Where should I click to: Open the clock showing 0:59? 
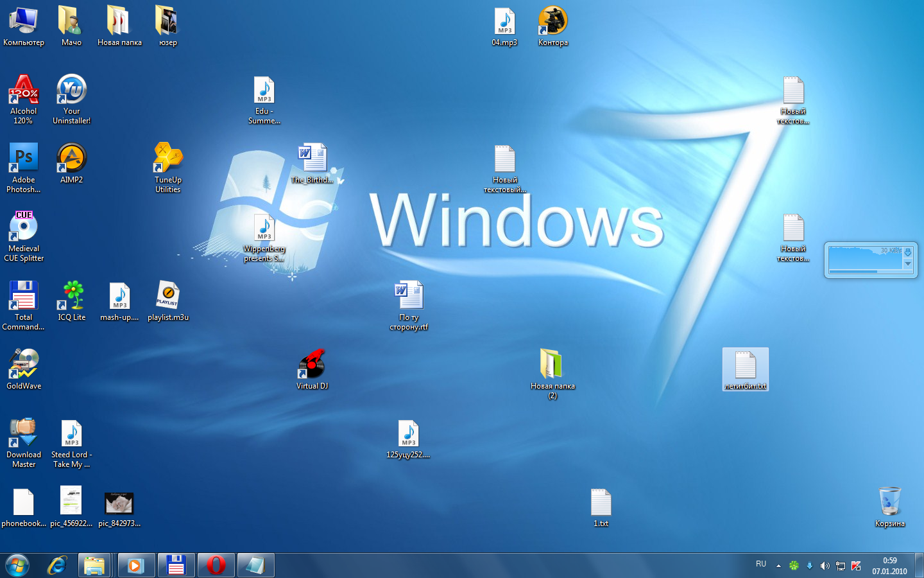pyautogui.click(x=889, y=566)
